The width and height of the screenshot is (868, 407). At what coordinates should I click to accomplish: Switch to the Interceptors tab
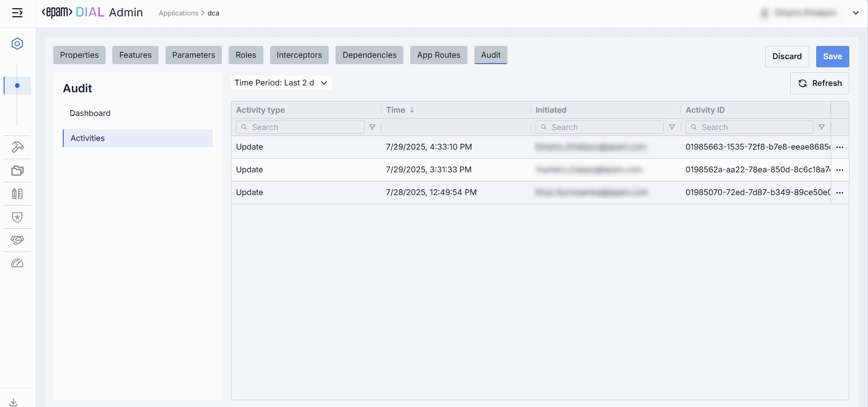tap(299, 55)
